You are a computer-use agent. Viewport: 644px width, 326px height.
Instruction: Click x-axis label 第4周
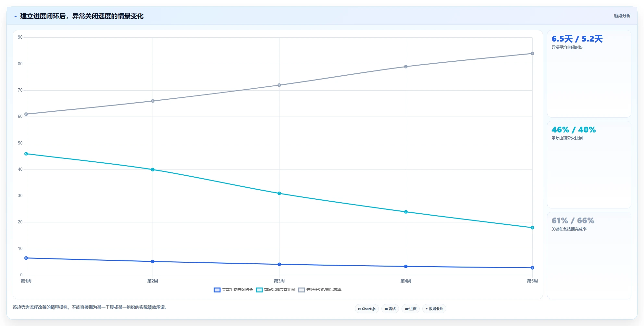406,281
